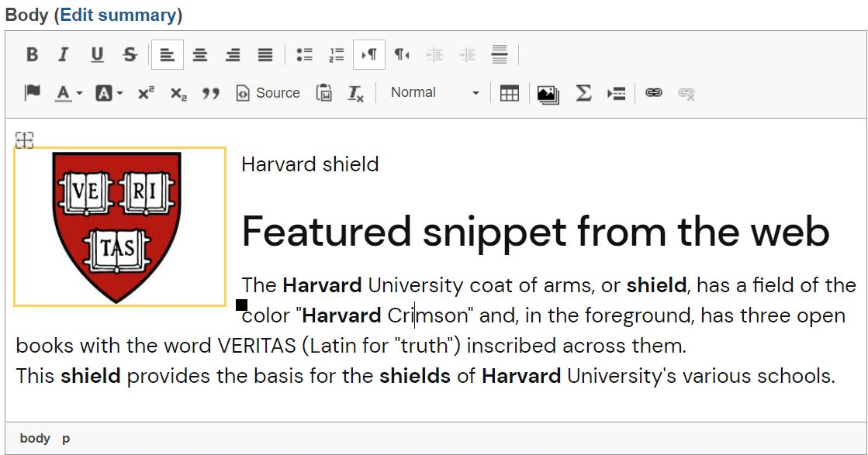
Task: Click the text "various schools."
Action: pos(759,376)
